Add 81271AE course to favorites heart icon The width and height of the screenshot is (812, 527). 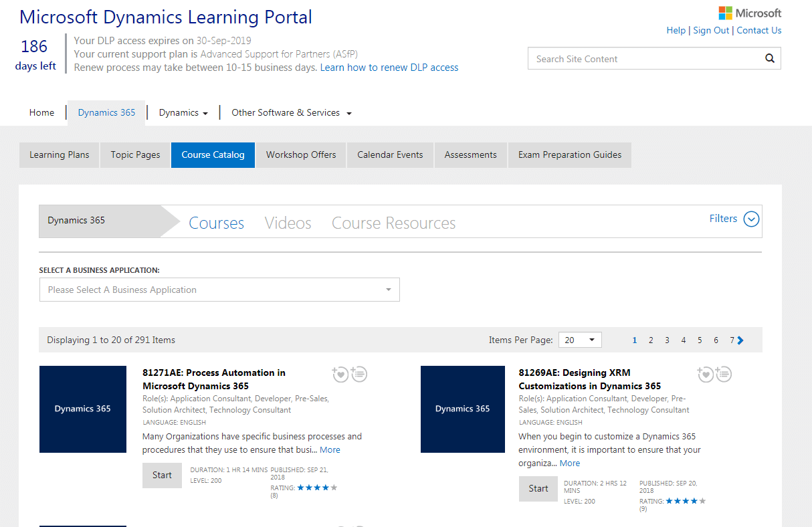click(340, 374)
